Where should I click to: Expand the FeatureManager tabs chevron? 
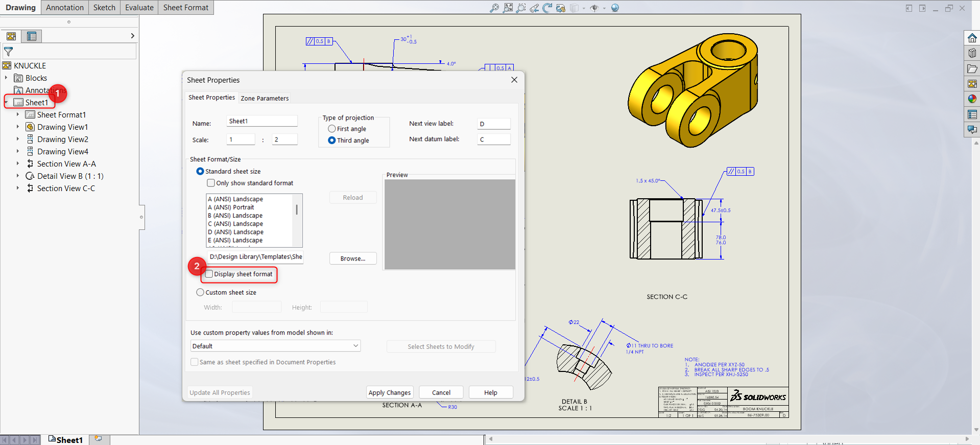(132, 36)
